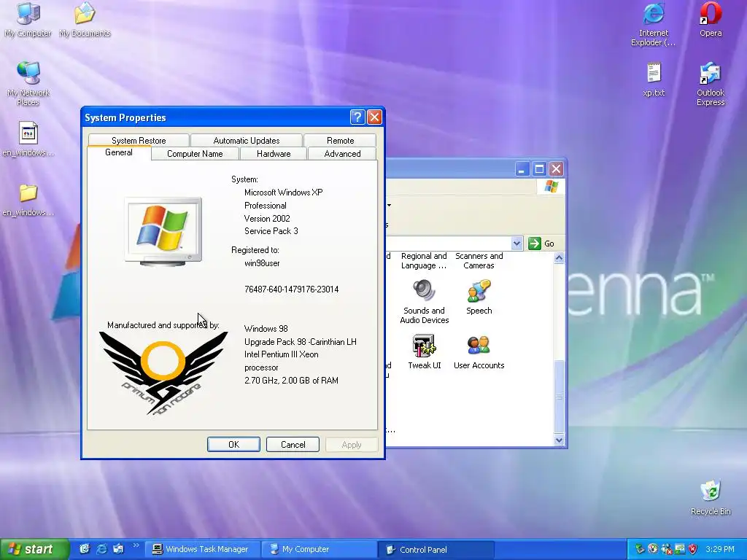Viewport: 747px width, 560px height.
Task: Click the leftmost system tray icon
Action: click(x=640, y=549)
